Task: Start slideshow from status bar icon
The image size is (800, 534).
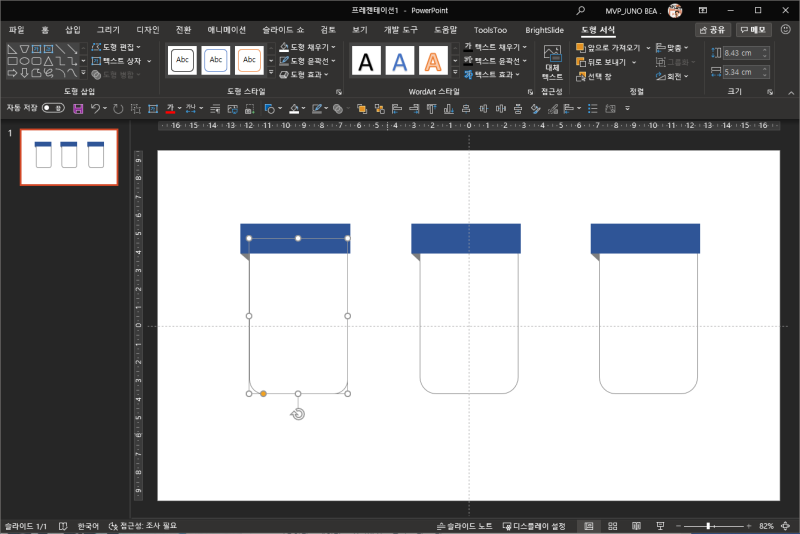Action: coord(658,526)
